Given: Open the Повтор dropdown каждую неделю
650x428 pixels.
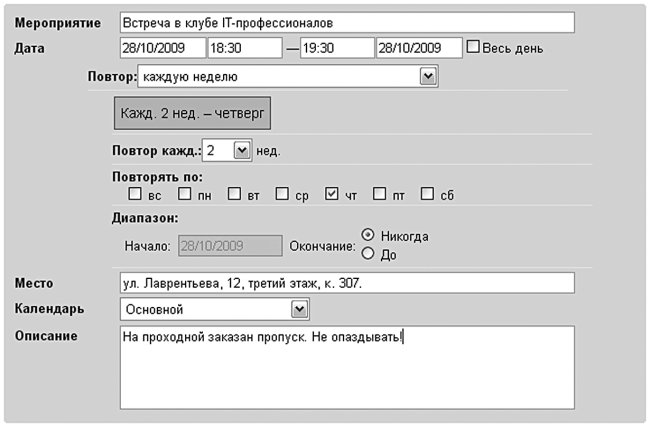Looking at the screenshot, I should 288,76.
